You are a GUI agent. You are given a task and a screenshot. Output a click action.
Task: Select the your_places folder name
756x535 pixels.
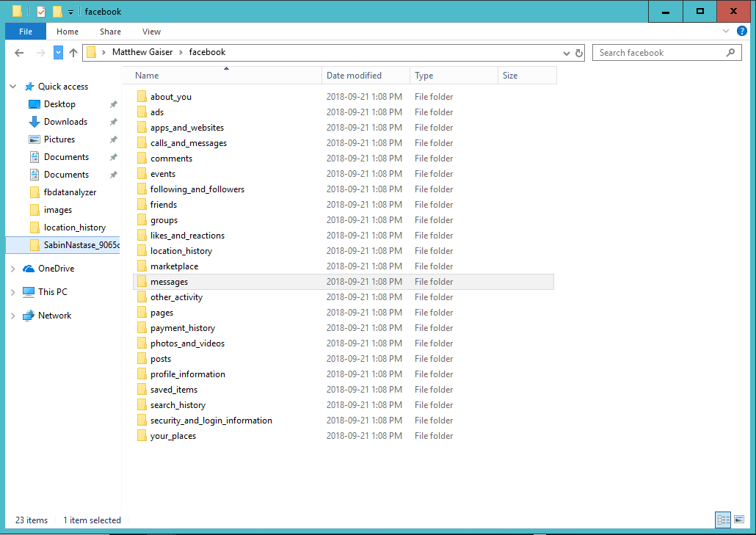coord(173,436)
